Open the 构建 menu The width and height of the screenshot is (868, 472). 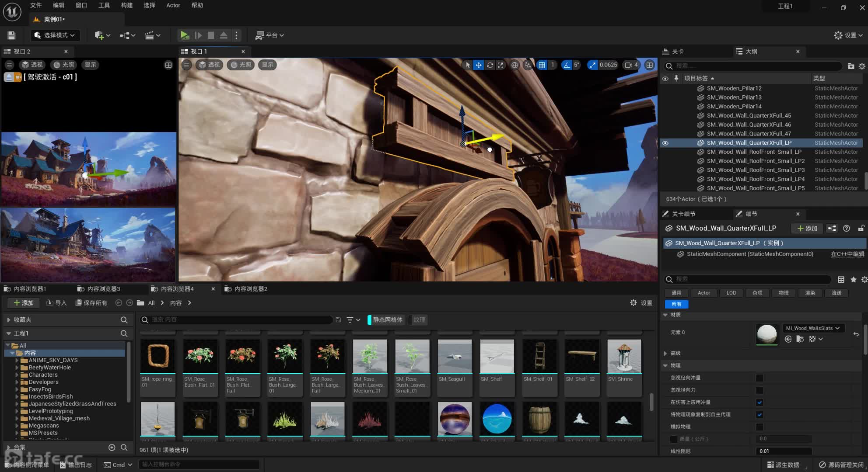click(127, 5)
